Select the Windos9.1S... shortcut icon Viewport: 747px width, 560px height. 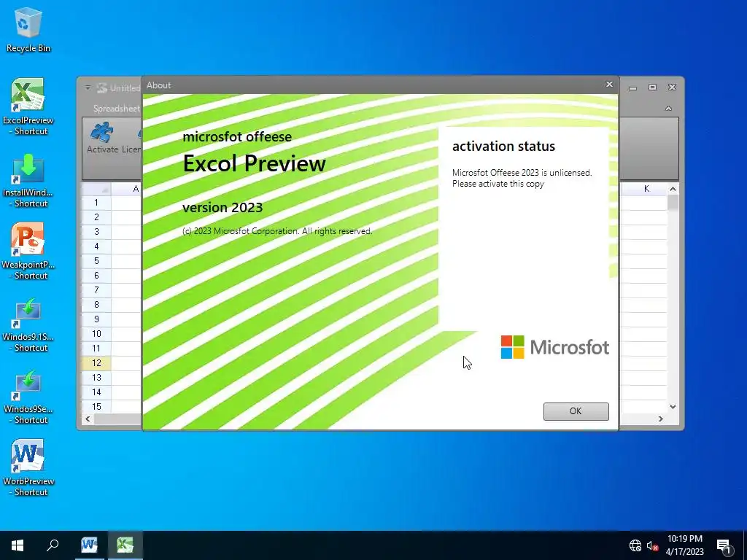click(x=28, y=325)
